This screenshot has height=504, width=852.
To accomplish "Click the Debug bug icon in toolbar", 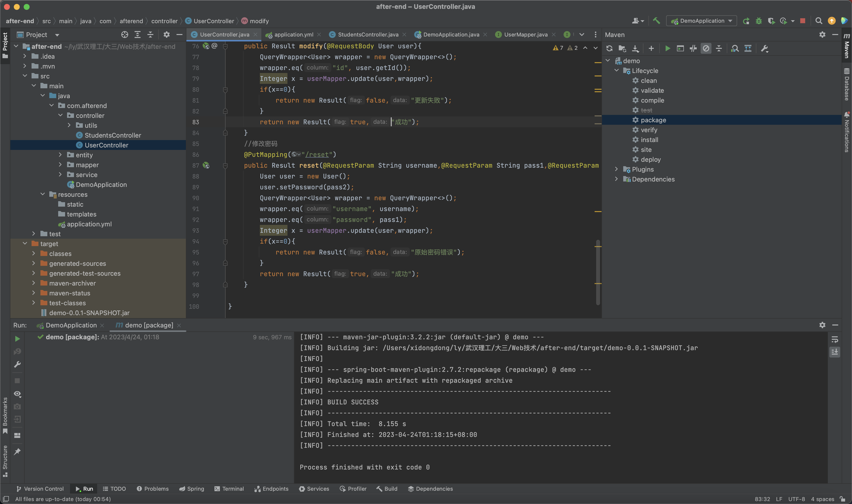I will (759, 21).
